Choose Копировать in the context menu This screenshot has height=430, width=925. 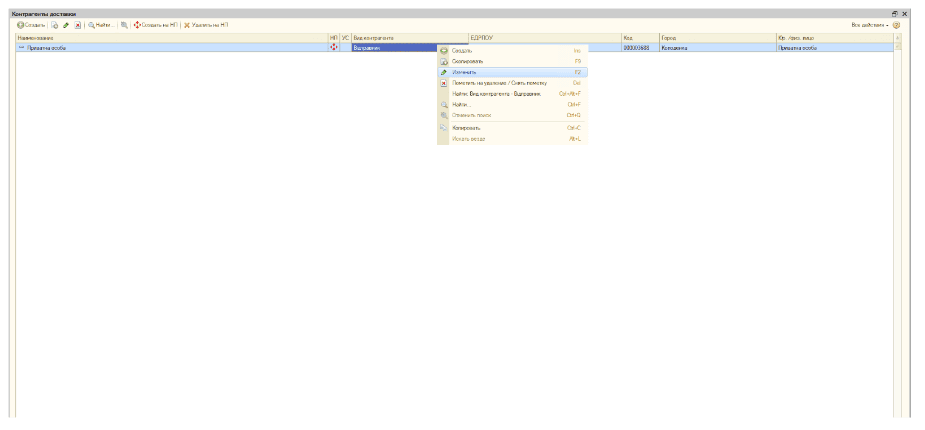466,128
